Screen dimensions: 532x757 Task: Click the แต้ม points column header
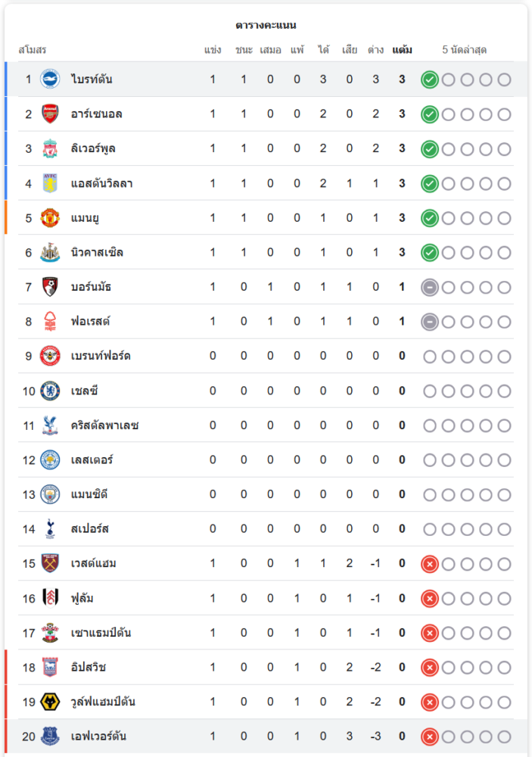tap(402, 50)
